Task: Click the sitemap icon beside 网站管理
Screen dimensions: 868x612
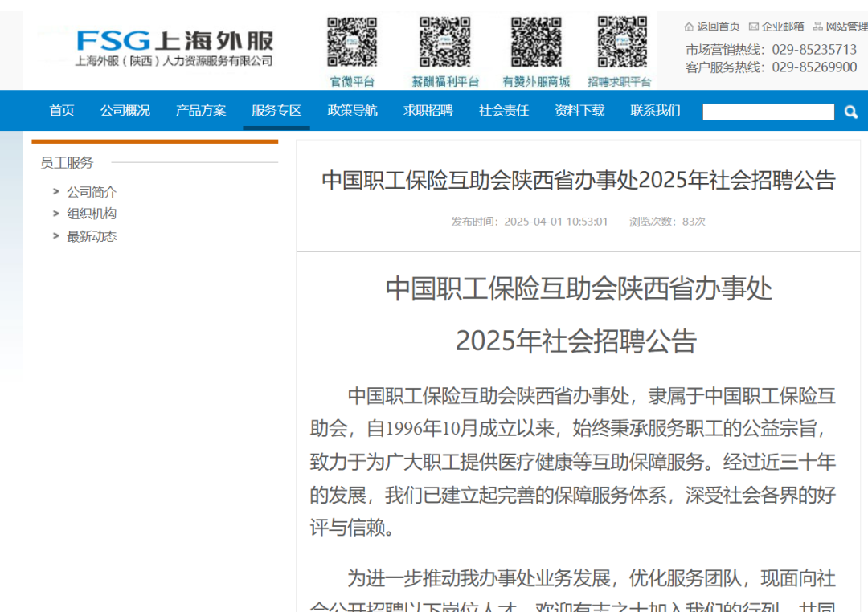Action: pyautogui.click(x=818, y=27)
